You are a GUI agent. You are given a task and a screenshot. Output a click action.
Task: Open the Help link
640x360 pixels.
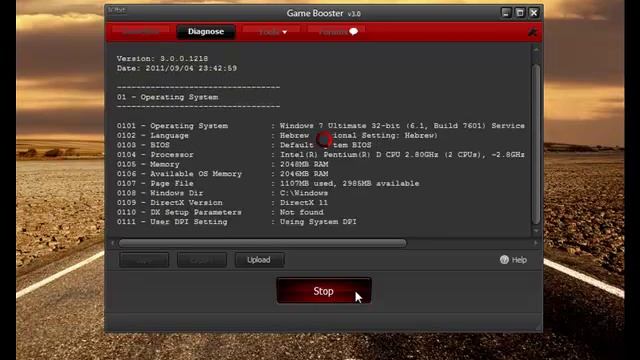pyautogui.click(x=513, y=260)
